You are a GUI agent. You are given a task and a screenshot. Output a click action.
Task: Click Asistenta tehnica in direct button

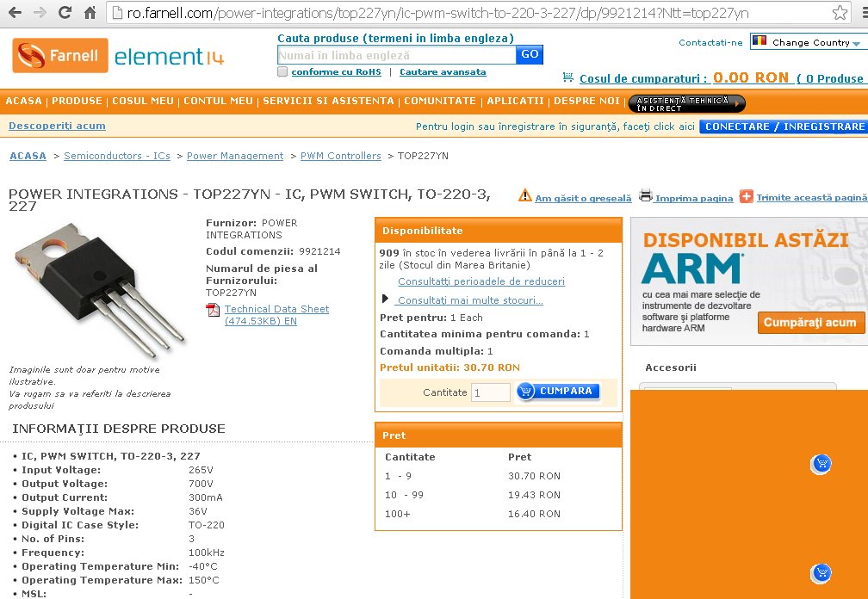point(687,103)
